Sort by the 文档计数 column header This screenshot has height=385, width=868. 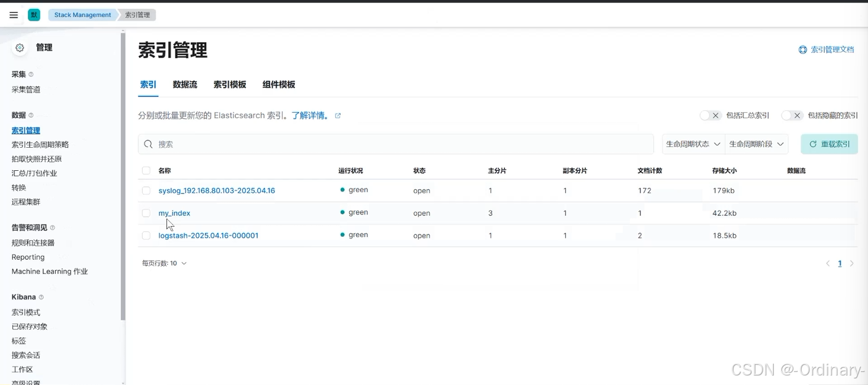[650, 171]
